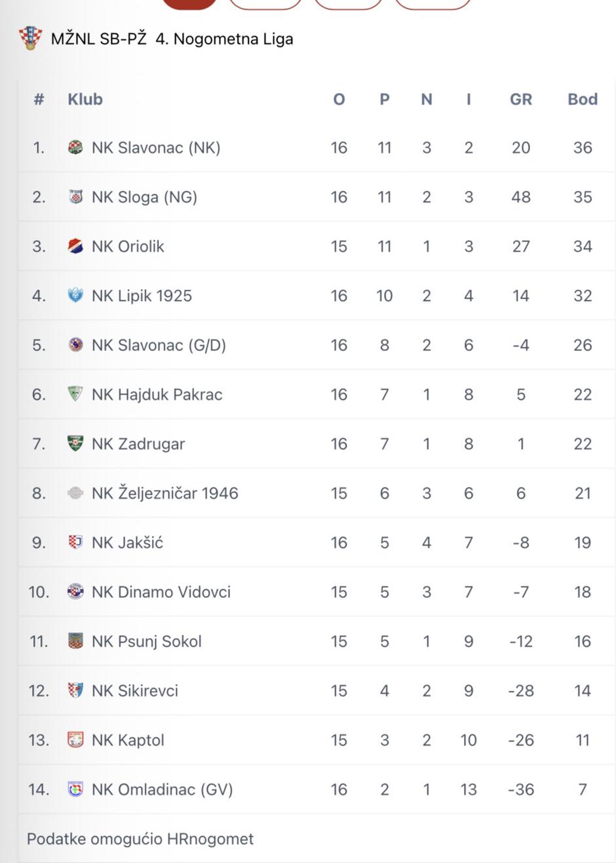Click the Bod column header
This screenshot has height=863, width=616.
582,99
